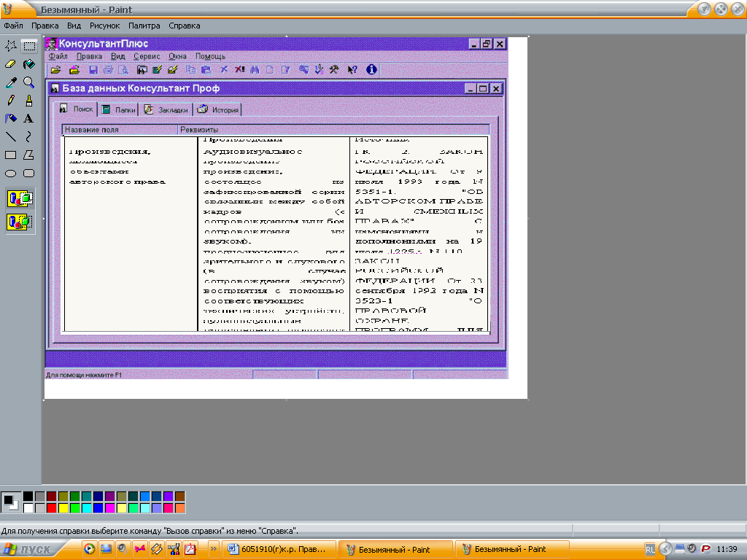Pick the magenta palette color

click(x=109, y=508)
